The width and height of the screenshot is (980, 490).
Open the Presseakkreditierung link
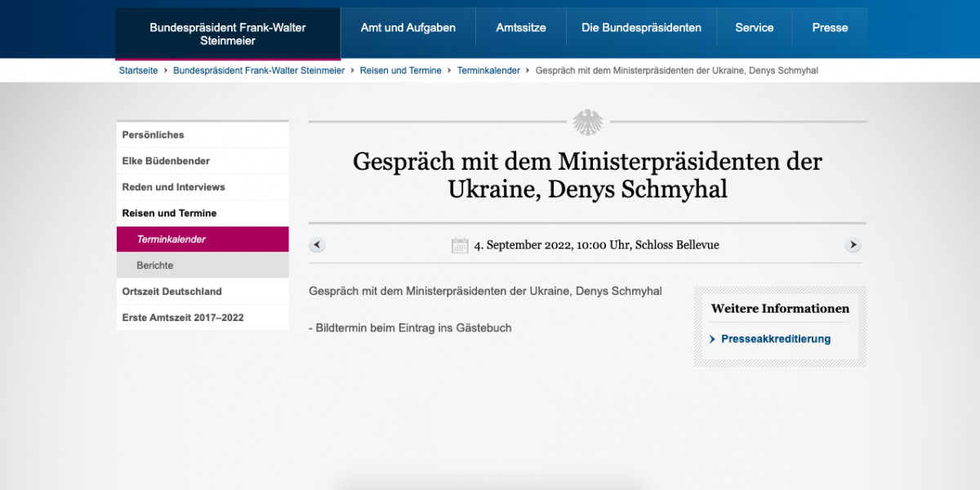pos(776,339)
